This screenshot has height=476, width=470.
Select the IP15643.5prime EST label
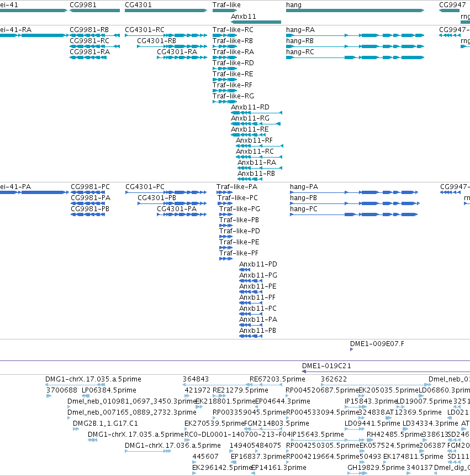(317, 435)
